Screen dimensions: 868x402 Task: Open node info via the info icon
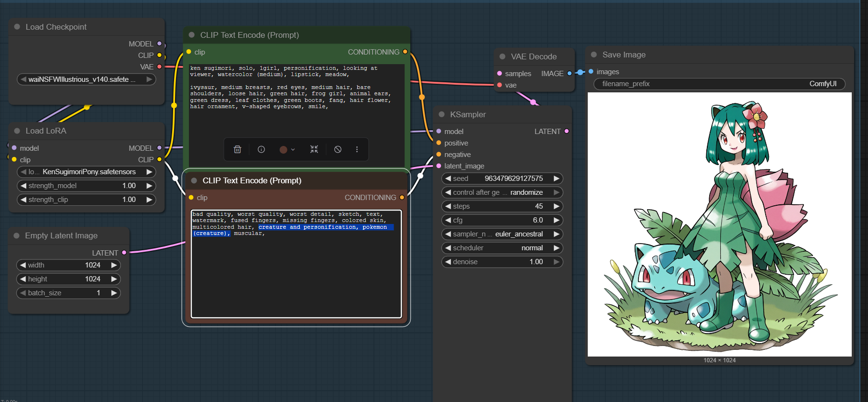pyautogui.click(x=261, y=149)
